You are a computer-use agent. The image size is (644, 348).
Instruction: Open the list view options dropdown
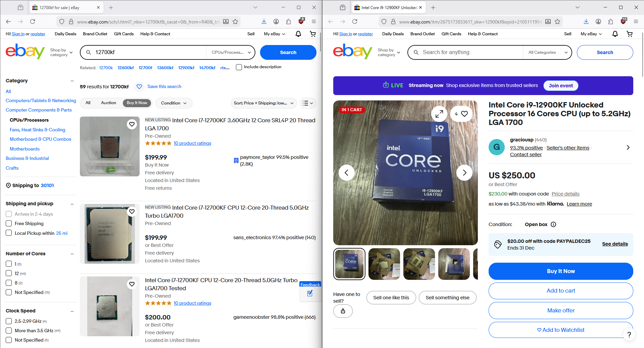tap(307, 103)
